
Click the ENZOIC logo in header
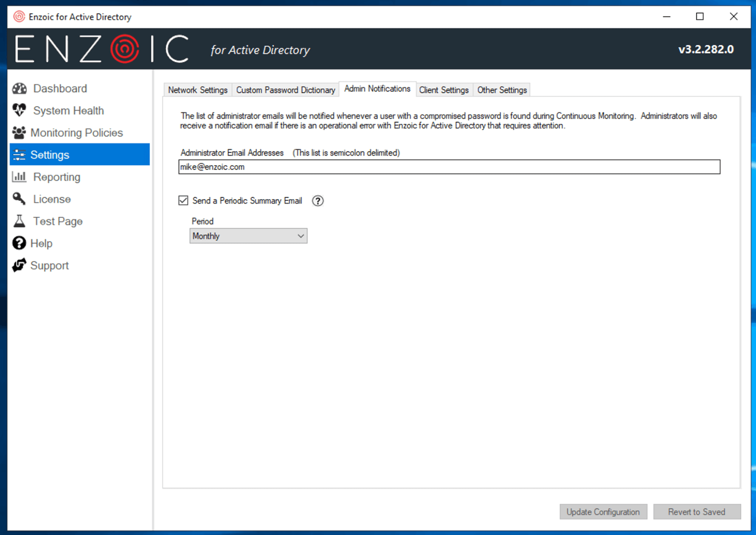tap(102, 49)
